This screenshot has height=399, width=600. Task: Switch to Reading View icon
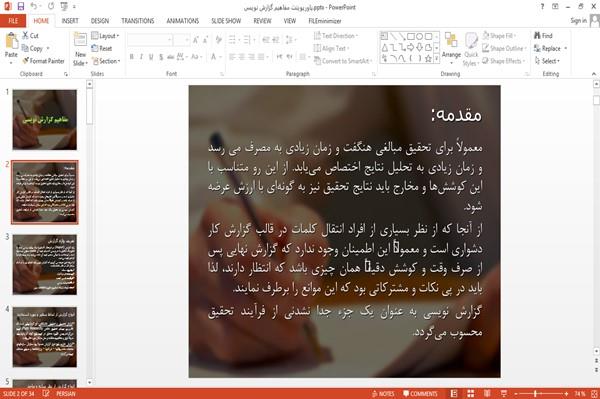487,394
